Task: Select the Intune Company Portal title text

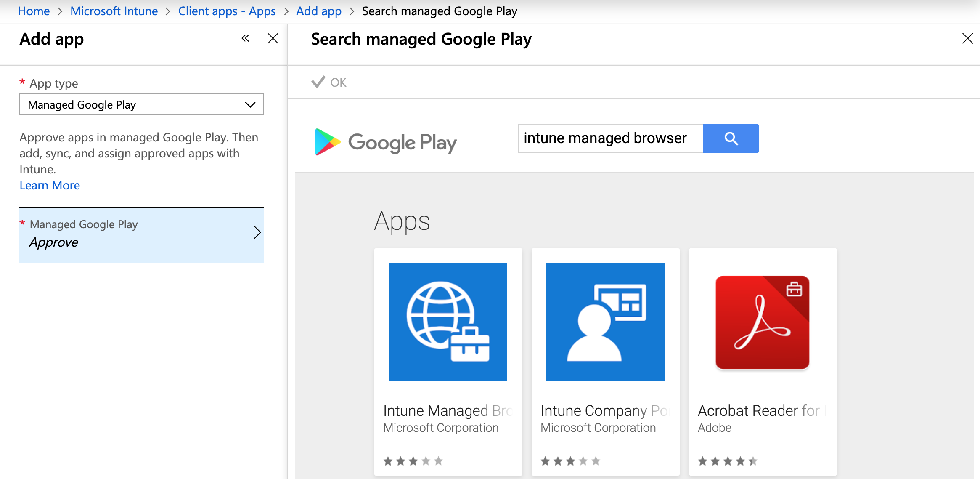Action: (x=605, y=410)
